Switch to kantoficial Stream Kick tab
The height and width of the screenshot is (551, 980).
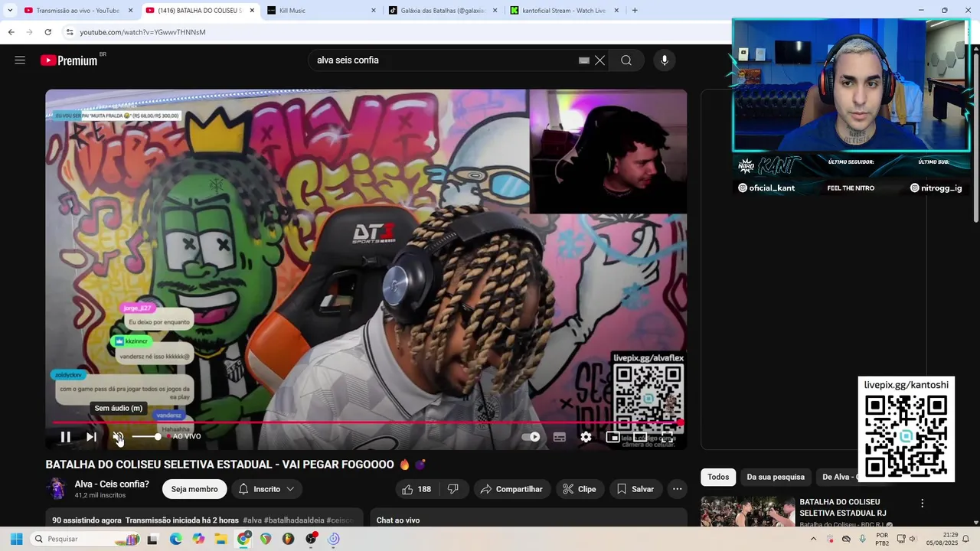tap(563, 11)
